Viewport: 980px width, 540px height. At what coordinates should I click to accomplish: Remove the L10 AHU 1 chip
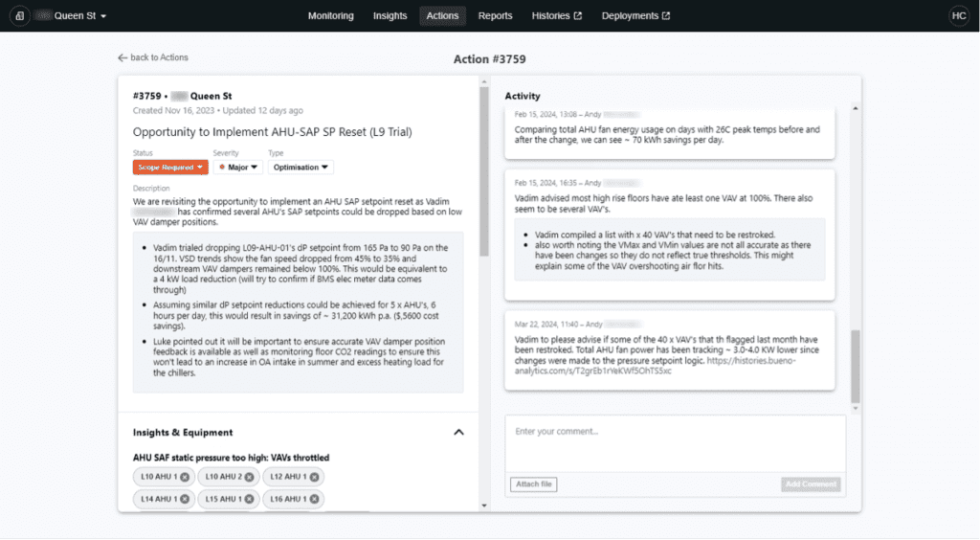click(185, 477)
